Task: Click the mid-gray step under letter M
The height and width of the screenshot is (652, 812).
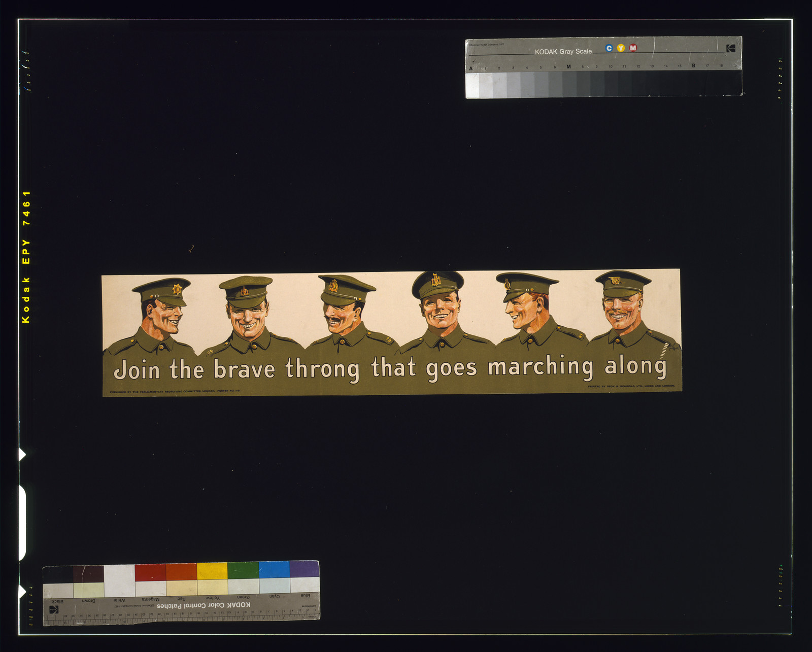Action: (569, 84)
